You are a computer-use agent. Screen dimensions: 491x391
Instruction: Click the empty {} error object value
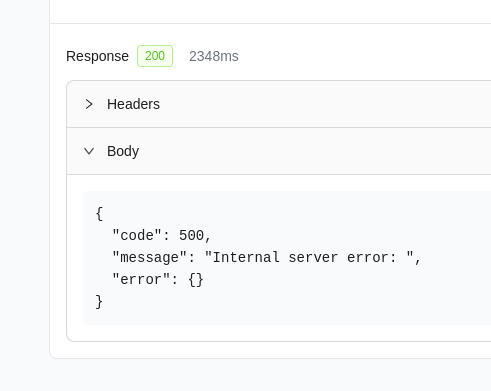pos(196,280)
